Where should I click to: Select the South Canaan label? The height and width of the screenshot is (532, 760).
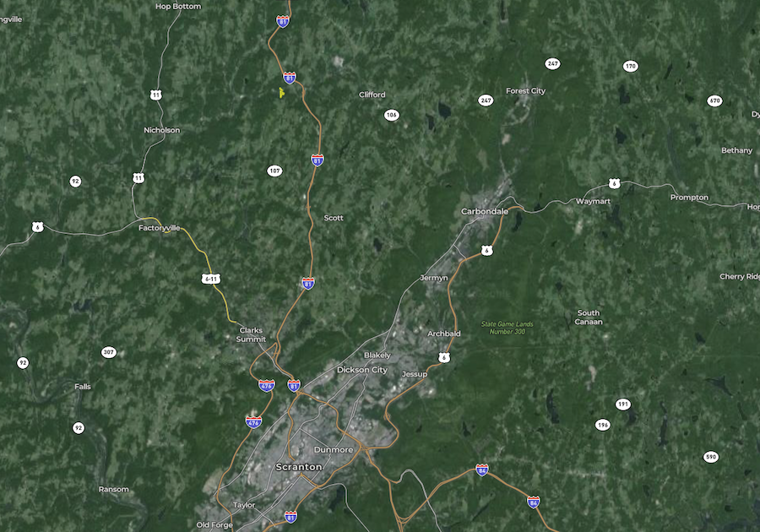click(x=589, y=318)
